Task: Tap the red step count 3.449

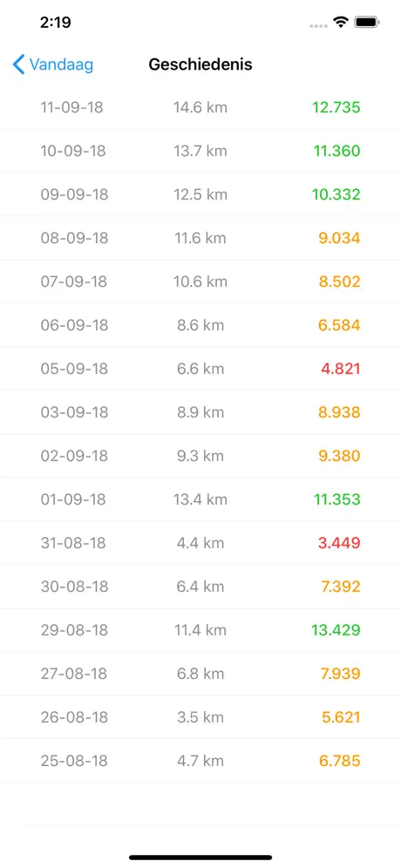Action: tap(339, 543)
